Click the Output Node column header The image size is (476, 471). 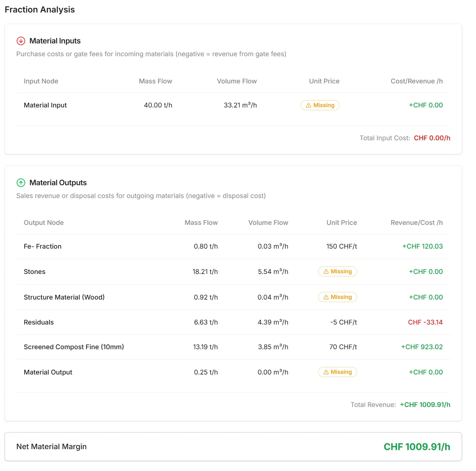point(44,223)
